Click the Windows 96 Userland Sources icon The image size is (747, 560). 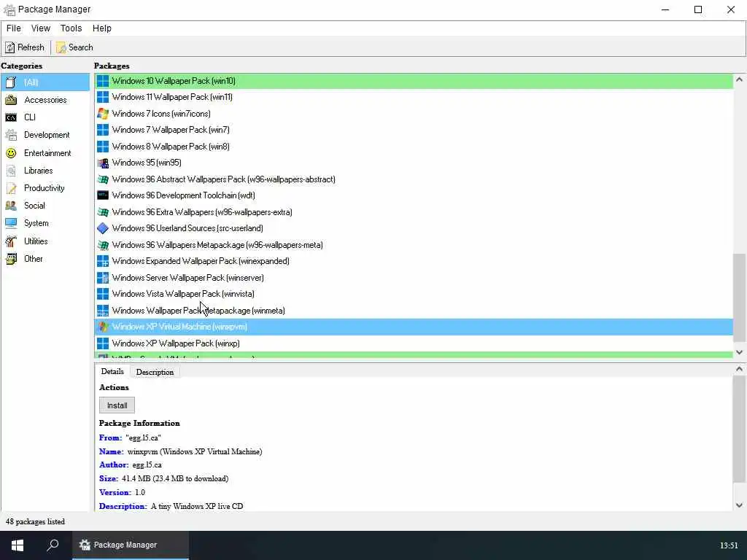102,228
